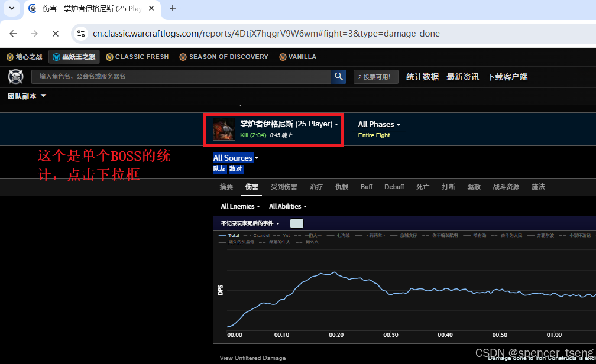Switch to CLASSIC FRESH version
Viewport: 596px width, 364px height.
tap(137, 57)
